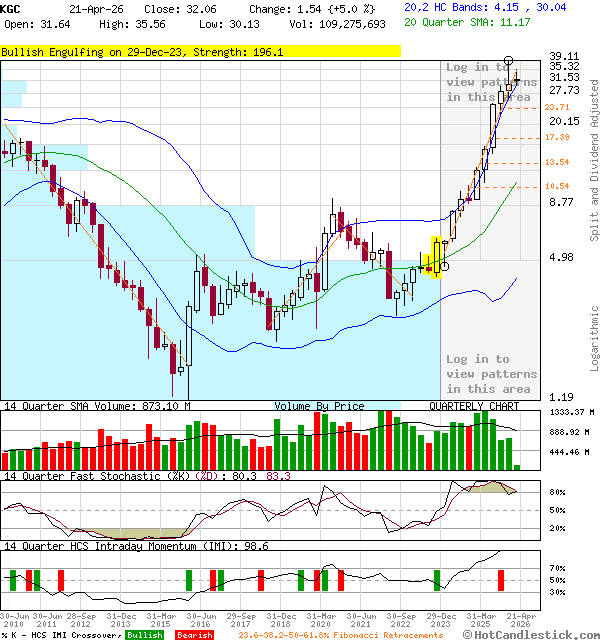This screenshot has height=640, width=600.
Task: Click the green Bullish legend box
Action: pyautogui.click(x=144, y=634)
